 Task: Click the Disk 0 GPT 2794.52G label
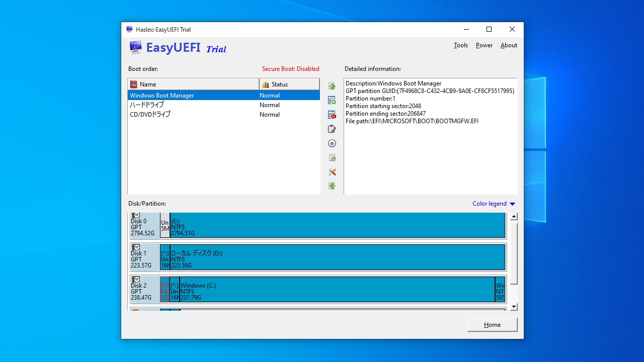142,227
